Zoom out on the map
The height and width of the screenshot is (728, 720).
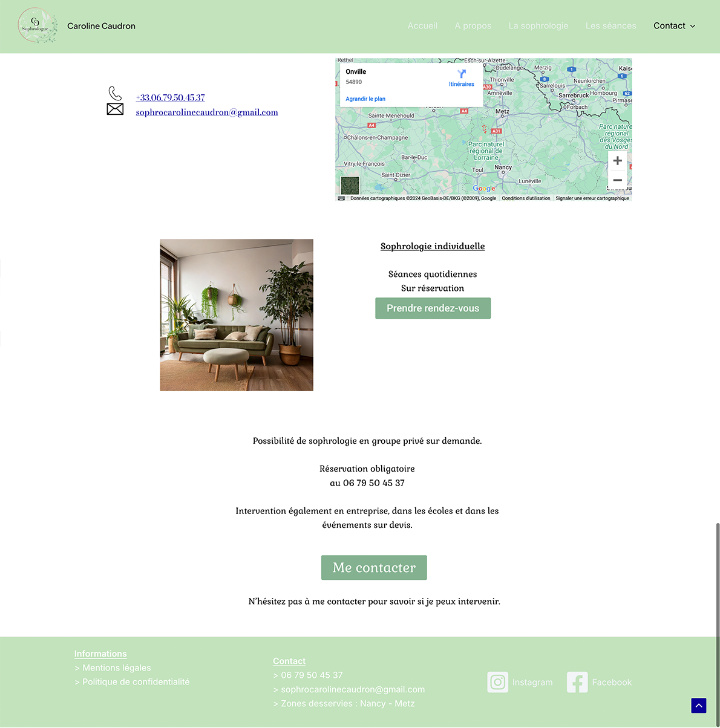[617, 180]
